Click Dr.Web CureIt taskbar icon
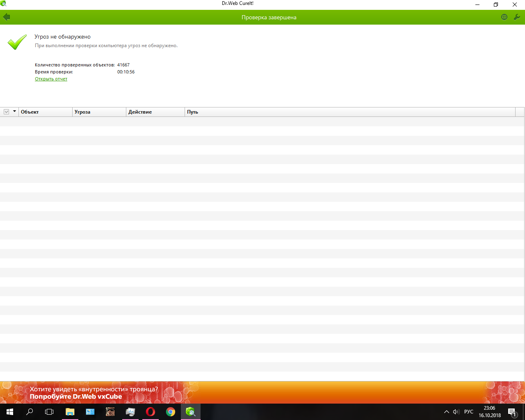 pos(190,412)
